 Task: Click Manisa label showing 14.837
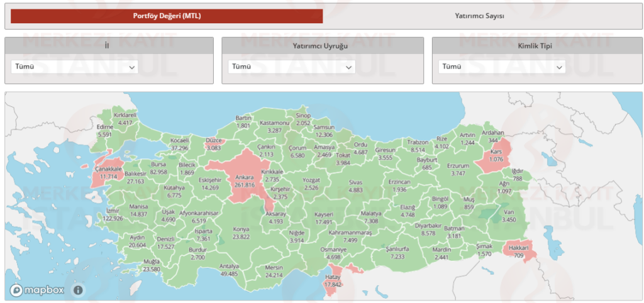coord(138,210)
